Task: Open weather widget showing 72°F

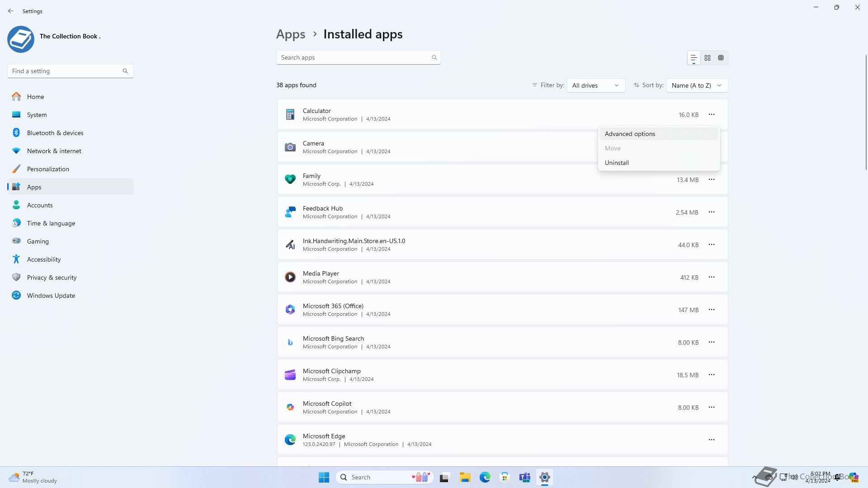Action: [33, 477]
